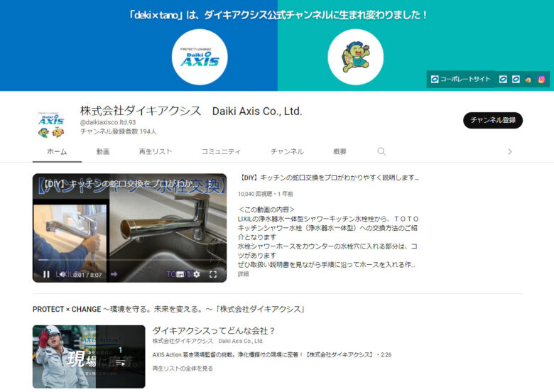This screenshot has height=392, width=554.
Task: Open playlist ダイキアクシスってどんな会社？
Action: pyautogui.click(x=213, y=331)
